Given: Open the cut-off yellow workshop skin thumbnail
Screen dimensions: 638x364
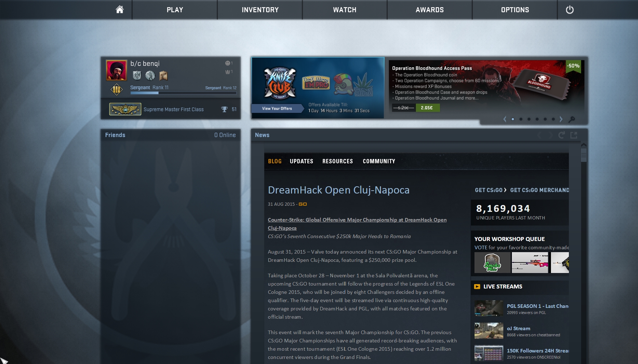Looking at the screenshot, I should [x=560, y=263].
